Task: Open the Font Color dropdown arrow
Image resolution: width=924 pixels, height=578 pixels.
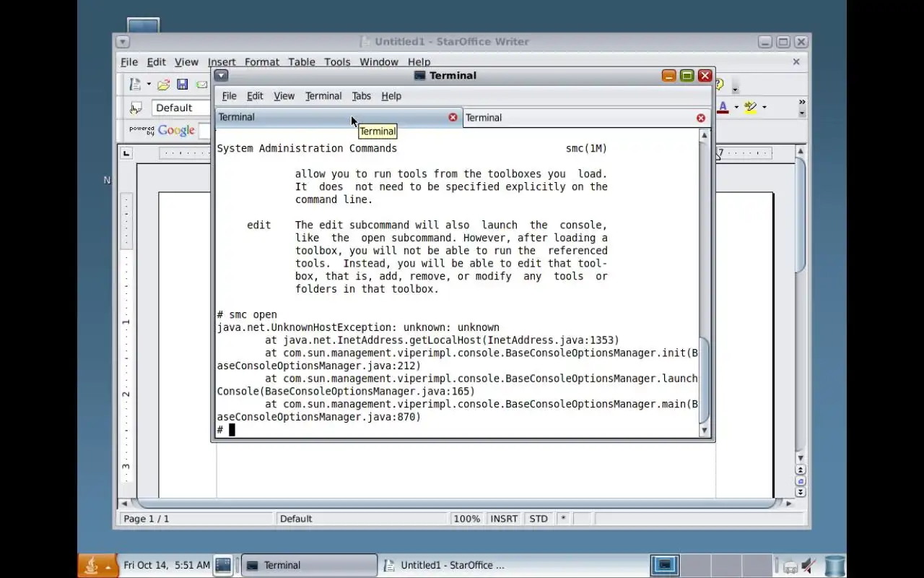Action: (736, 108)
